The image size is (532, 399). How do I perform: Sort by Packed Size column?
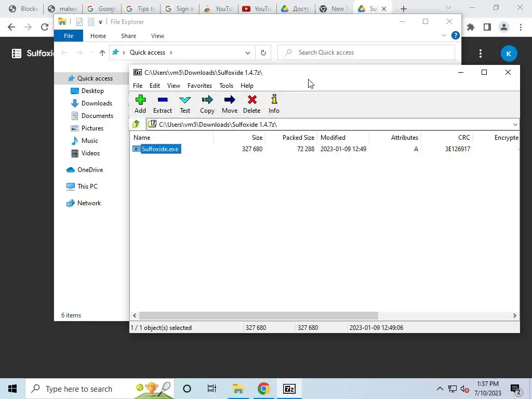click(x=291, y=137)
